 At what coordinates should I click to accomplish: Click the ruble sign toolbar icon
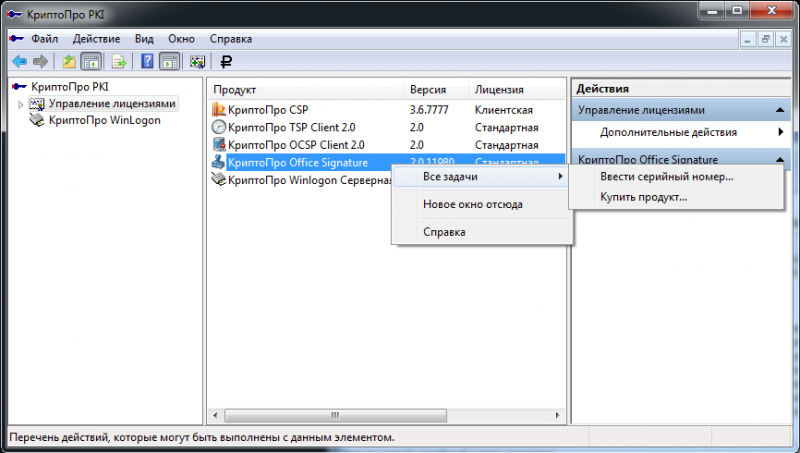(226, 62)
